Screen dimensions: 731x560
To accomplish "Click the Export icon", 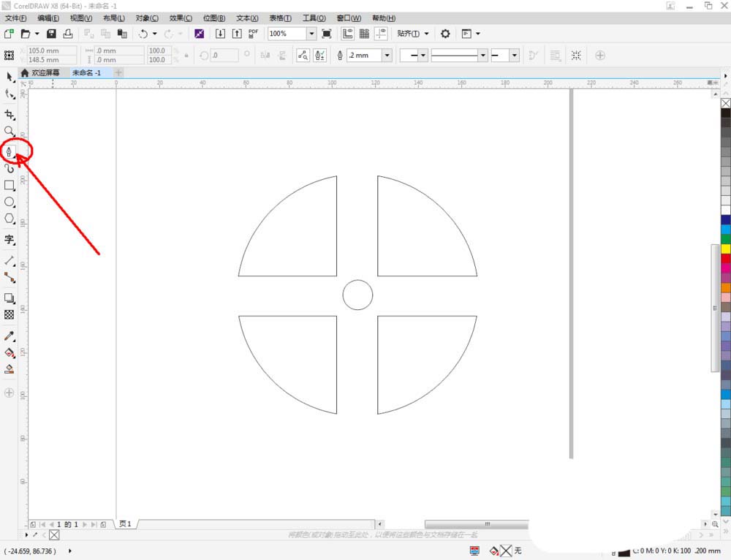I will (237, 34).
